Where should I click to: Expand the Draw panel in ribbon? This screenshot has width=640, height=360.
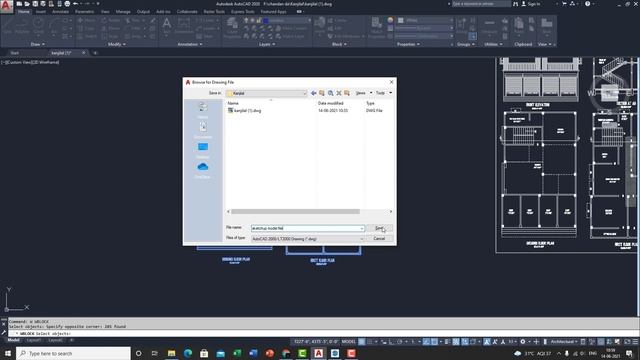(38, 44)
